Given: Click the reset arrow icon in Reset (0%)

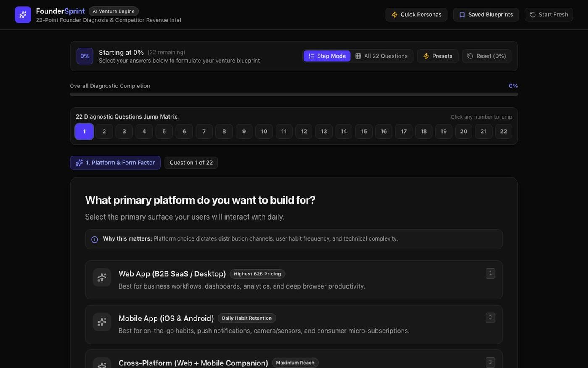Looking at the screenshot, I should pyautogui.click(x=470, y=56).
